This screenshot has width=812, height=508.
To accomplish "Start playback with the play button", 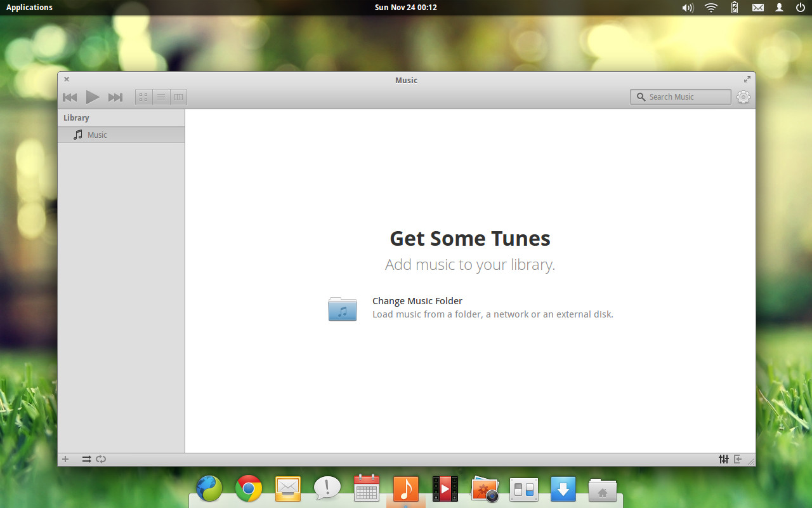I will [93, 97].
